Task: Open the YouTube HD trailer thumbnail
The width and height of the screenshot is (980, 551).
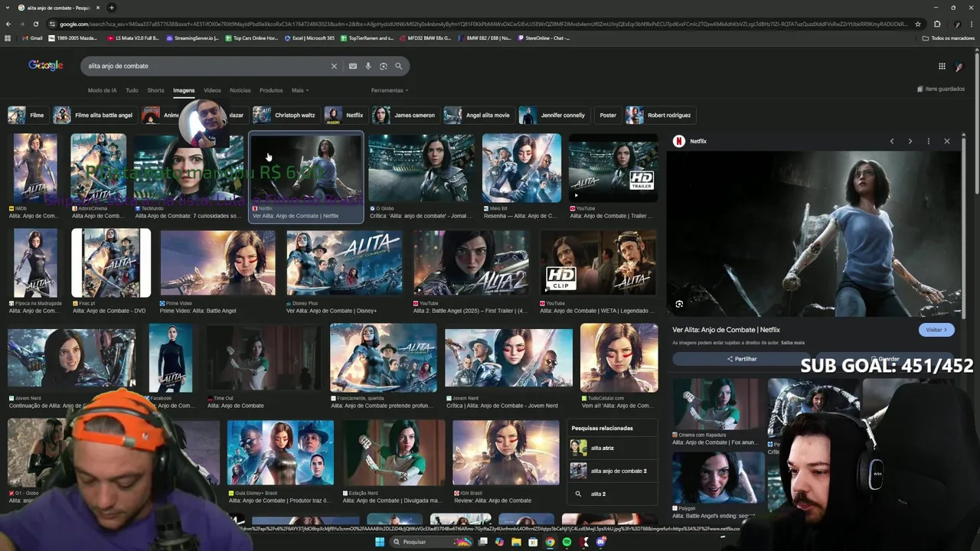Action: tap(612, 168)
